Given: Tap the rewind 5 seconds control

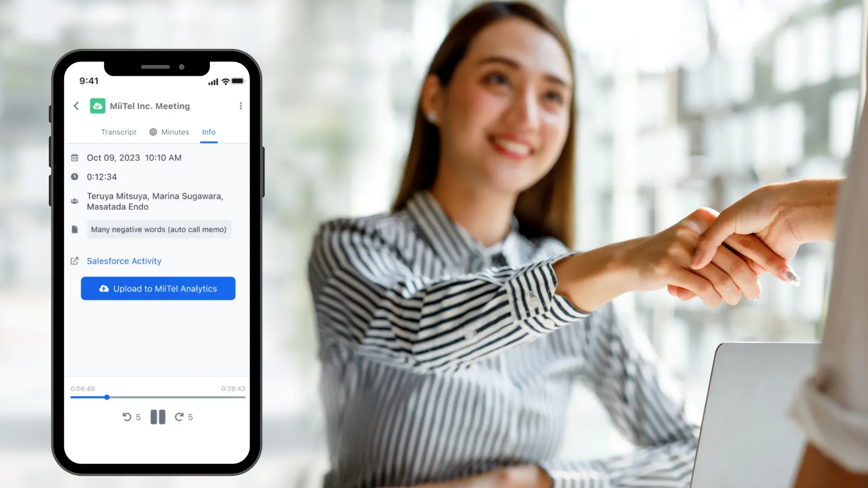Looking at the screenshot, I should (x=131, y=417).
